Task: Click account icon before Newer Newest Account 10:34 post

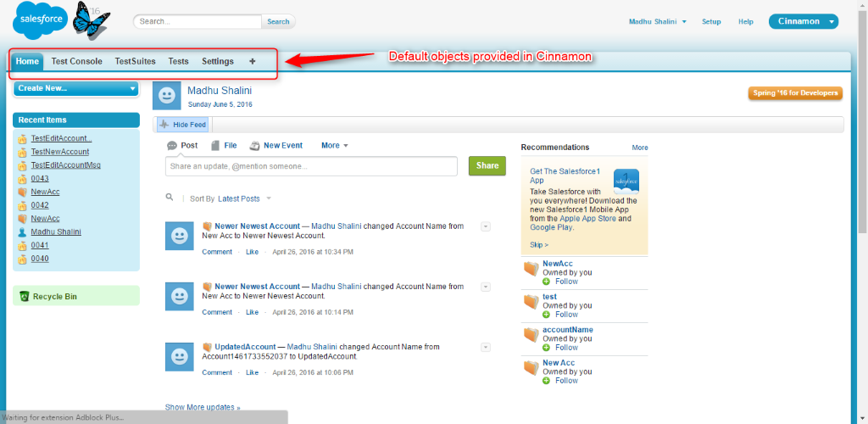Action: click(x=207, y=226)
